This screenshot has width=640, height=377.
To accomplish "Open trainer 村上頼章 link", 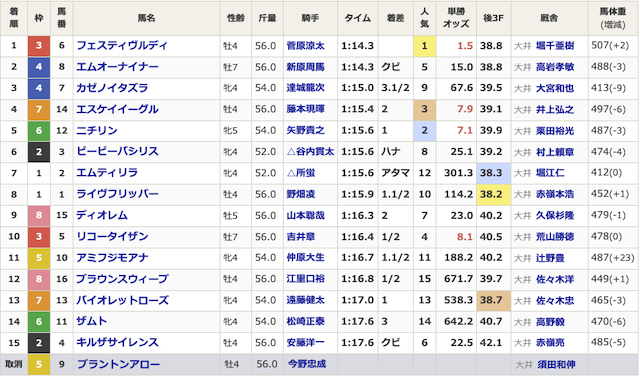I will [x=555, y=152].
